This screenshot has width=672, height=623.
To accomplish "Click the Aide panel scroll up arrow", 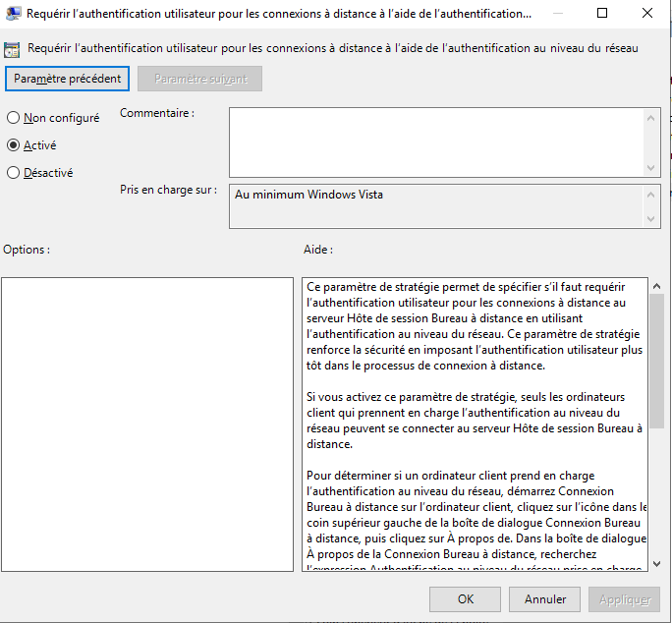I will click(x=656, y=286).
